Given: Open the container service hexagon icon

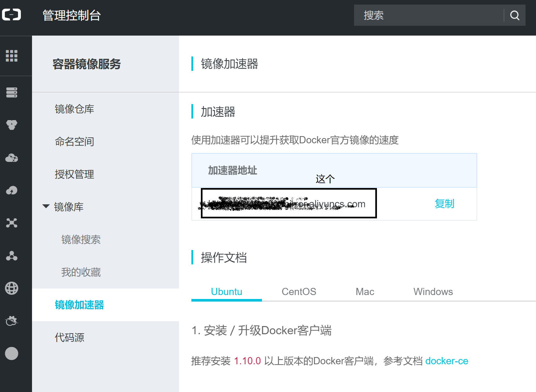Looking at the screenshot, I should pos(12,125).
